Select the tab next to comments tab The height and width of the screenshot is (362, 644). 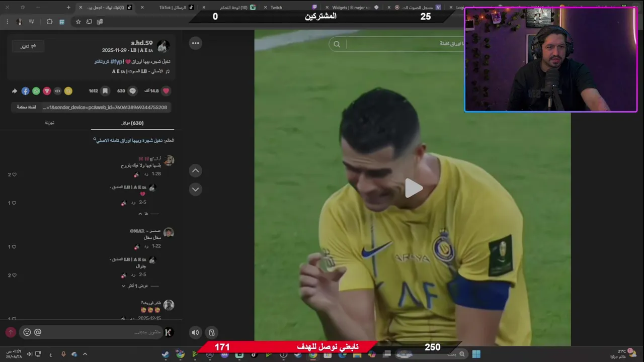pyautogui.click(x=49, y=123)
